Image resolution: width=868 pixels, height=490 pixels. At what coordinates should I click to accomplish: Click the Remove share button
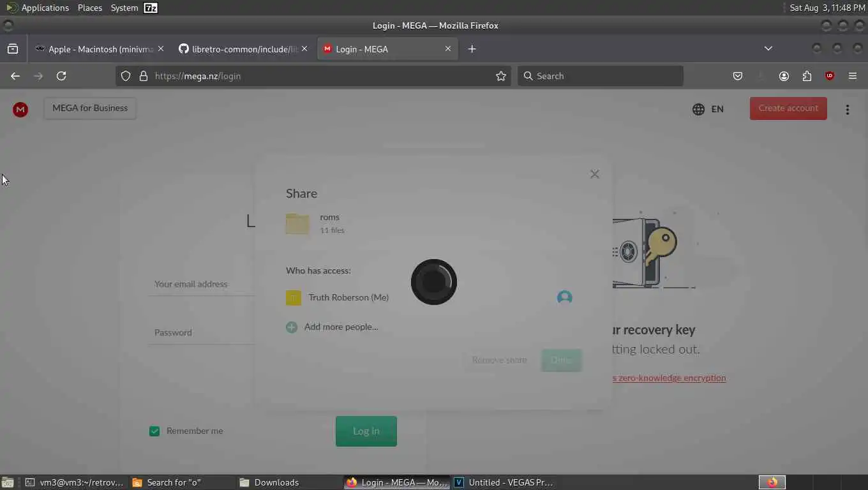click(x=499, y=360)
